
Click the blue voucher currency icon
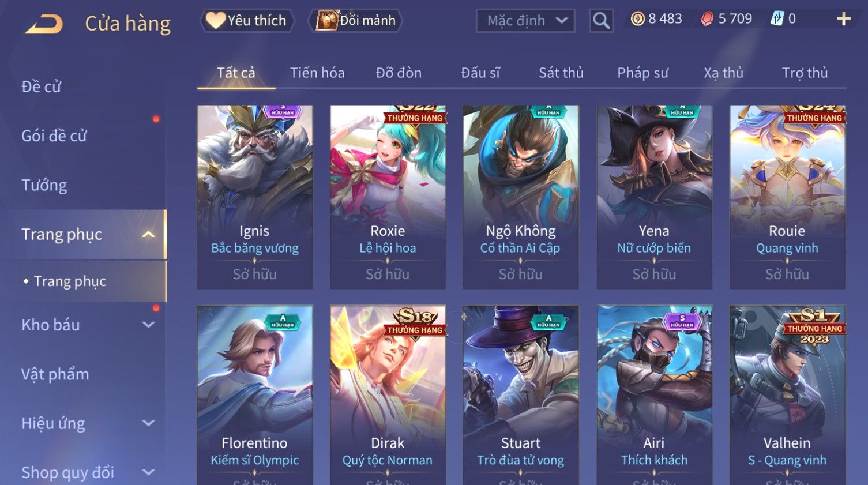coord(777,19)
